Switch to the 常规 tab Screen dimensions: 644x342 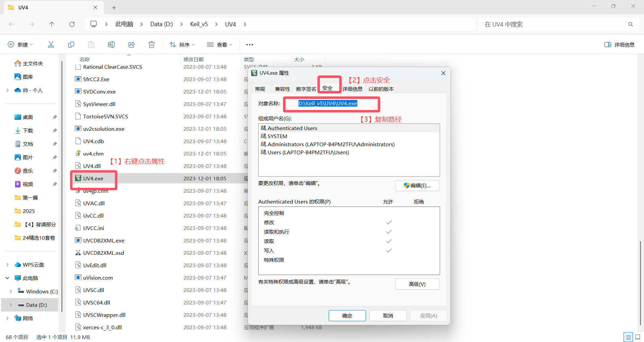click(260, 89)
